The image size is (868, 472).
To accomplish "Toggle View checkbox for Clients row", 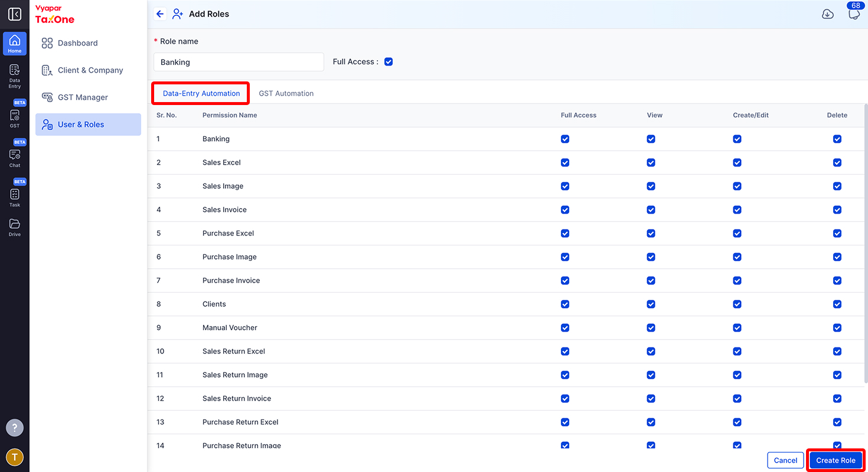I will 651,304.
